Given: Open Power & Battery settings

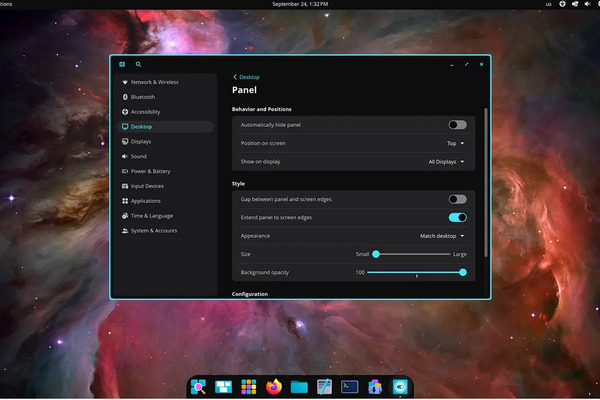Looking at the screenshot, I should tap(165, 171).
